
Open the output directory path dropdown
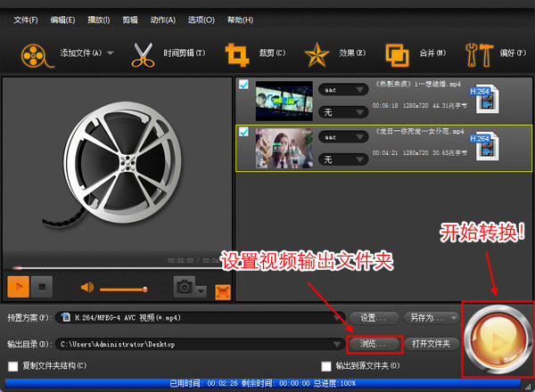[200, 344]
